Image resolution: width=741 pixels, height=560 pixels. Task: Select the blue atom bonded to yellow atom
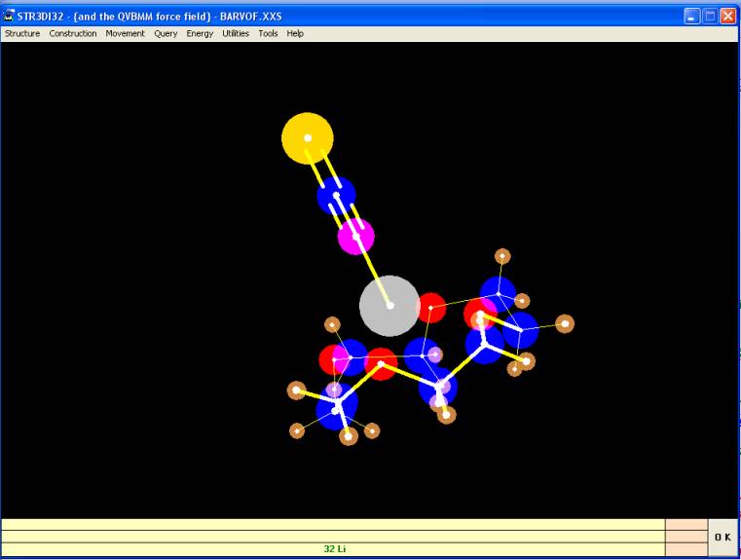click(336, 196)
